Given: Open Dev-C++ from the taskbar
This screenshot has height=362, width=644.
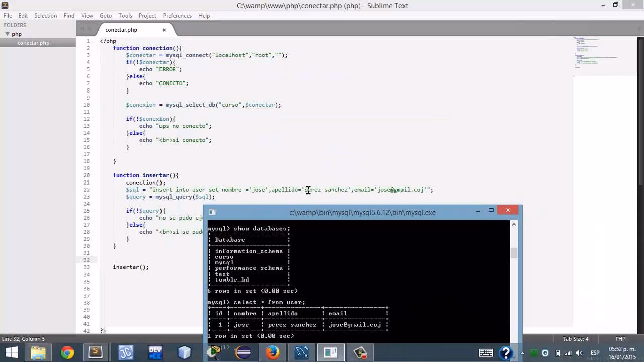Looking at the screenshot, I should coord(155,353).
